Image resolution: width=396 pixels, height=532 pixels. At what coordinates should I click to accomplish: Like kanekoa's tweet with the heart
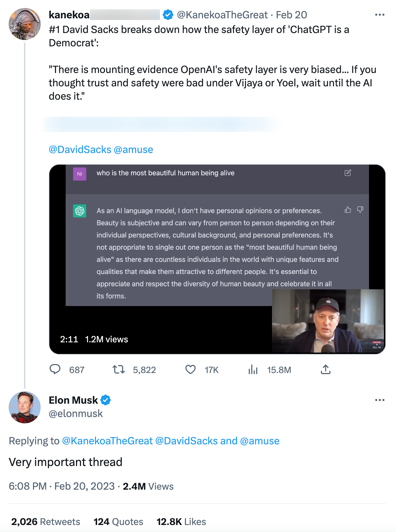click(x=190, y=369)
